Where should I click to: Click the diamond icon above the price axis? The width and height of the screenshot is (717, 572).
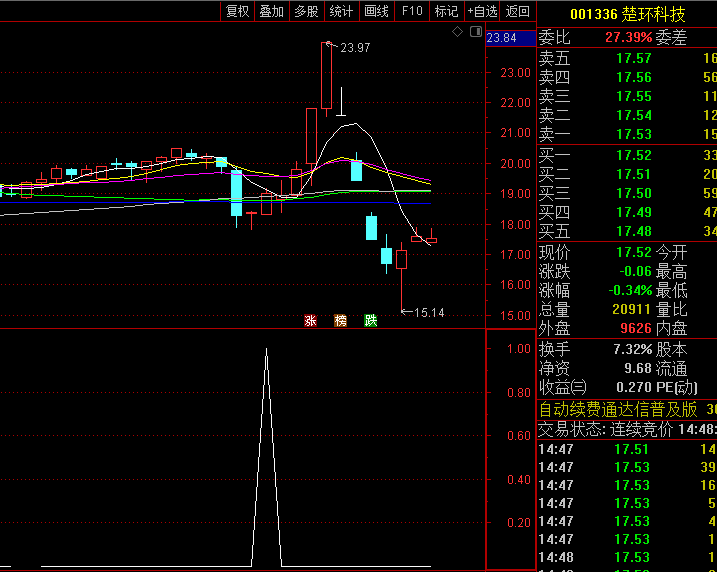coord(457,32)
